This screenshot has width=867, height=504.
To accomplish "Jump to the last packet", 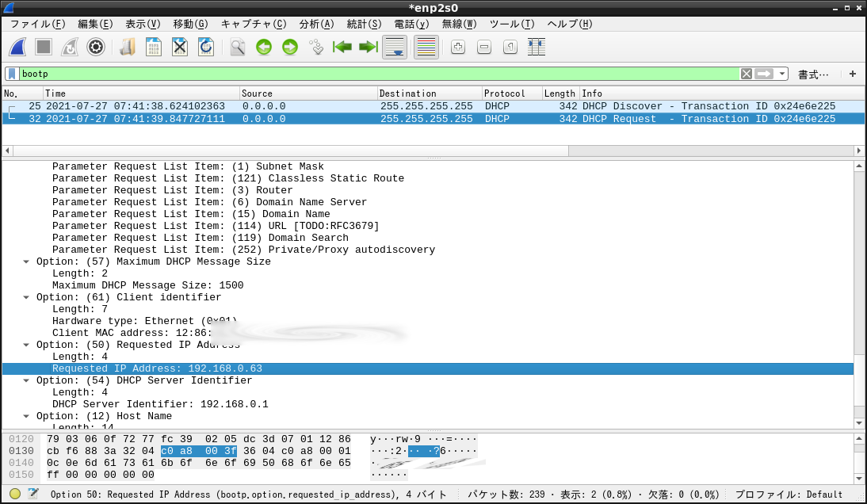I will point(369,47).
